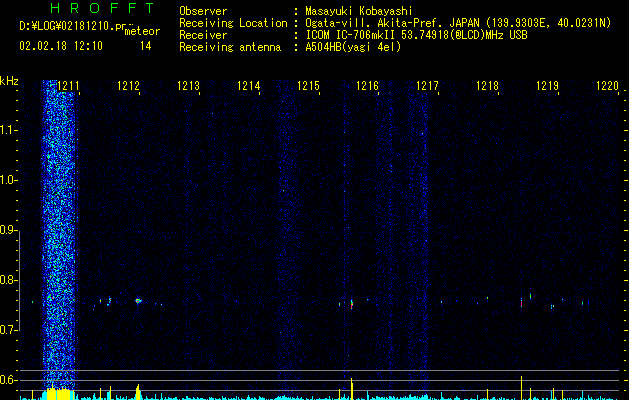Click the 1211 time marker
This screenshot has width=629, height=400.
coord(68,86)
